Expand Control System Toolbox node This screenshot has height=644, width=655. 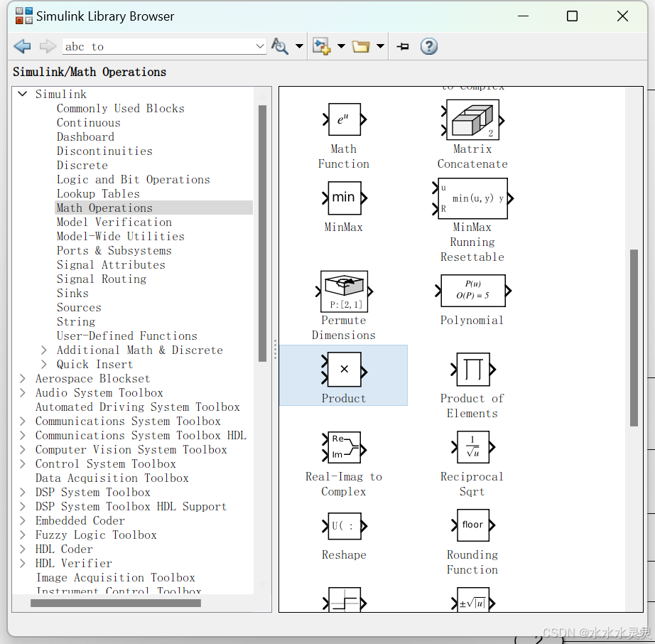(23, 463)
